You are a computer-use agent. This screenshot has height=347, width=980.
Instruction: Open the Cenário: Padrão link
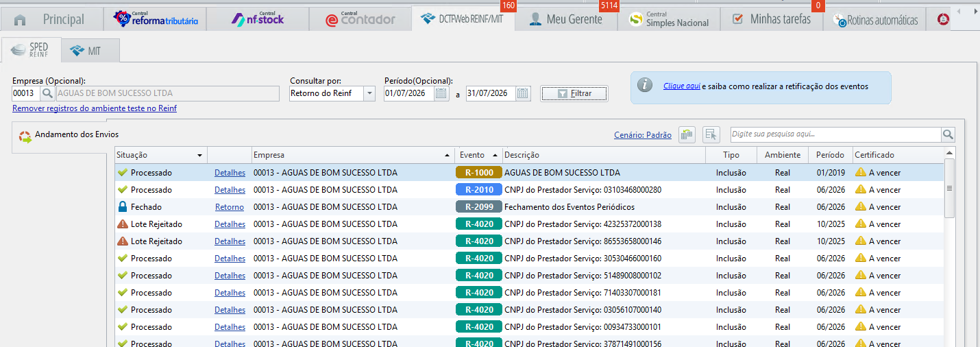643,135
